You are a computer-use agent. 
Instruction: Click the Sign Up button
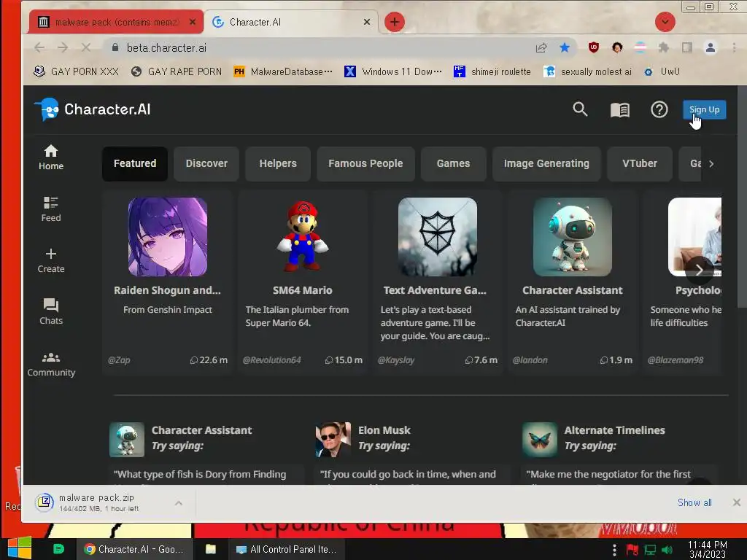point(704,109)
